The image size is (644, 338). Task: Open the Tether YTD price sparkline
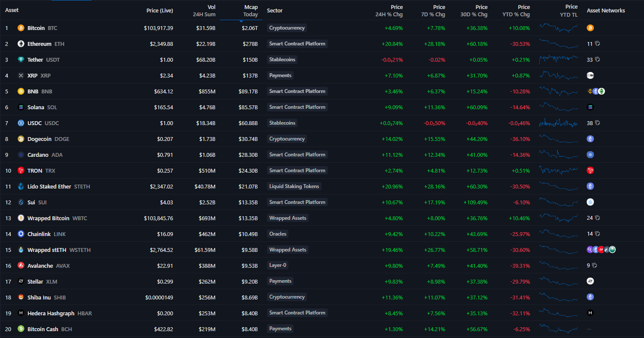click(x=558, y=60)
